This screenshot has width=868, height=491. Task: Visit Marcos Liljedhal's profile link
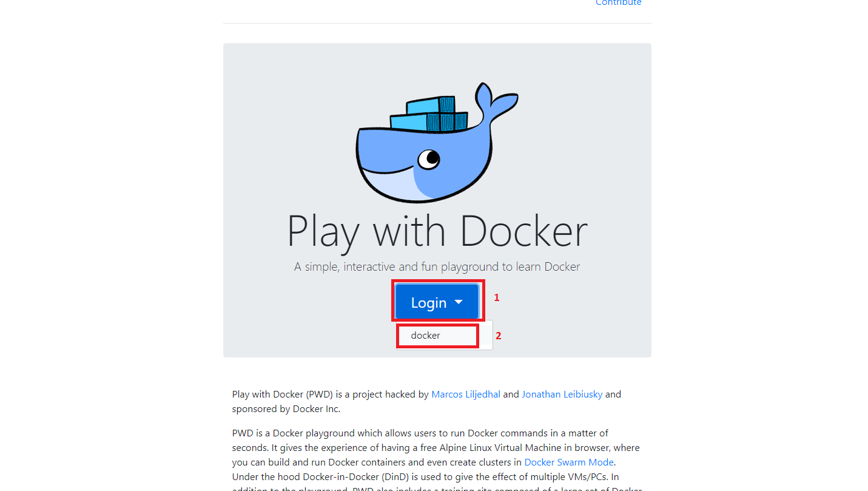coord(465,394)
